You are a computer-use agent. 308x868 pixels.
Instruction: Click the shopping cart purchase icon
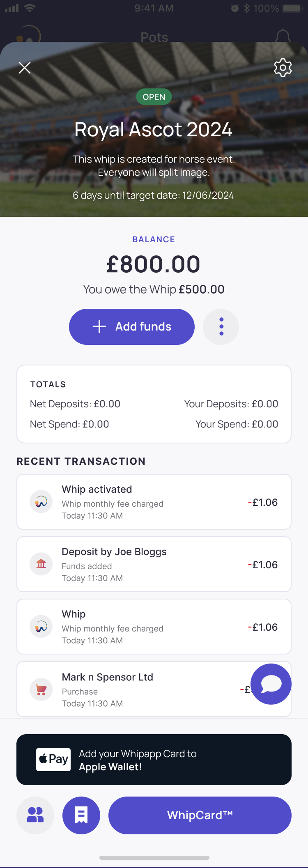(x=41, y=689)
